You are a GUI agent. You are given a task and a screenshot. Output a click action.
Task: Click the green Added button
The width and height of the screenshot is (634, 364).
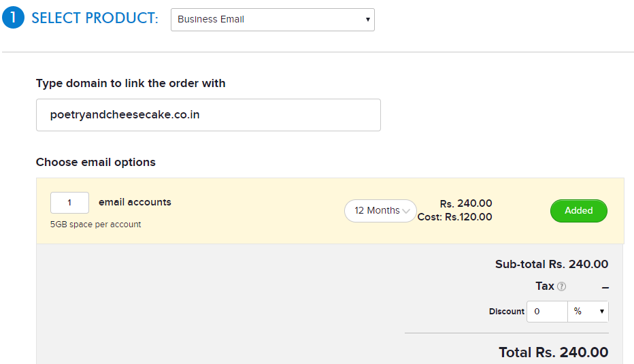579,211
